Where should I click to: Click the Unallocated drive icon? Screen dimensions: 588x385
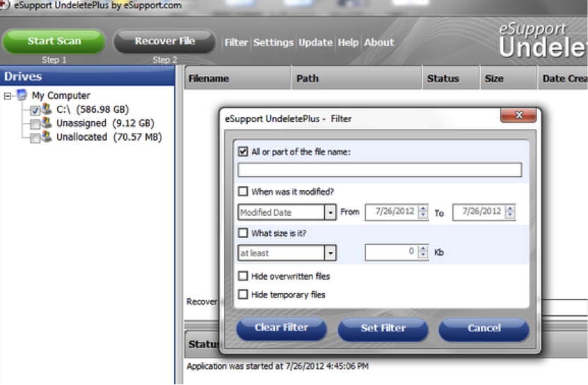(47, 136)
